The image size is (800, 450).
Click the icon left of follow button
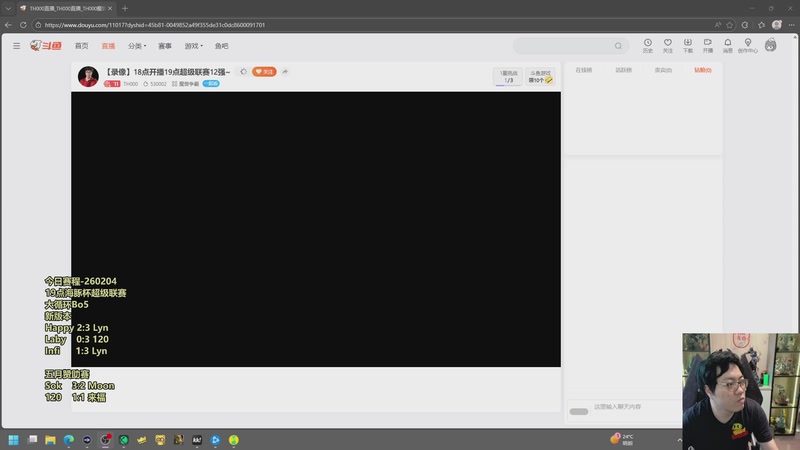pos(243,72)
